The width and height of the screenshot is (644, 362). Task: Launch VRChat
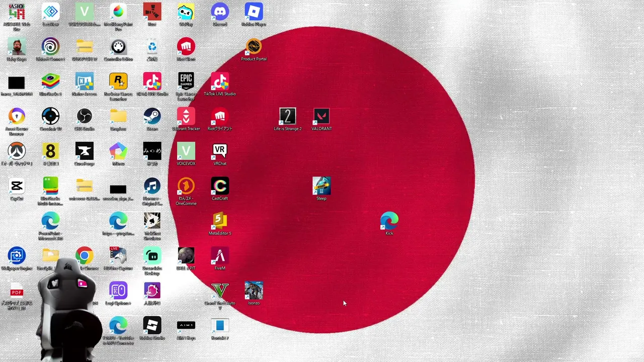220,151
